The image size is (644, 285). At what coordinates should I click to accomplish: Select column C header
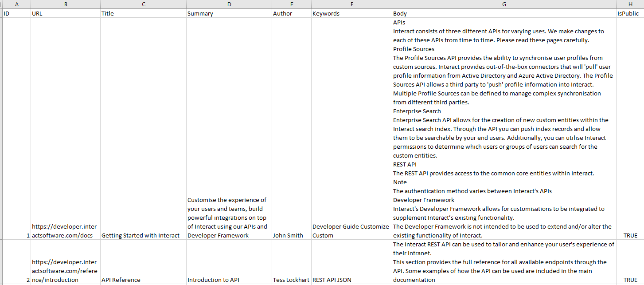tap(144, 4)
